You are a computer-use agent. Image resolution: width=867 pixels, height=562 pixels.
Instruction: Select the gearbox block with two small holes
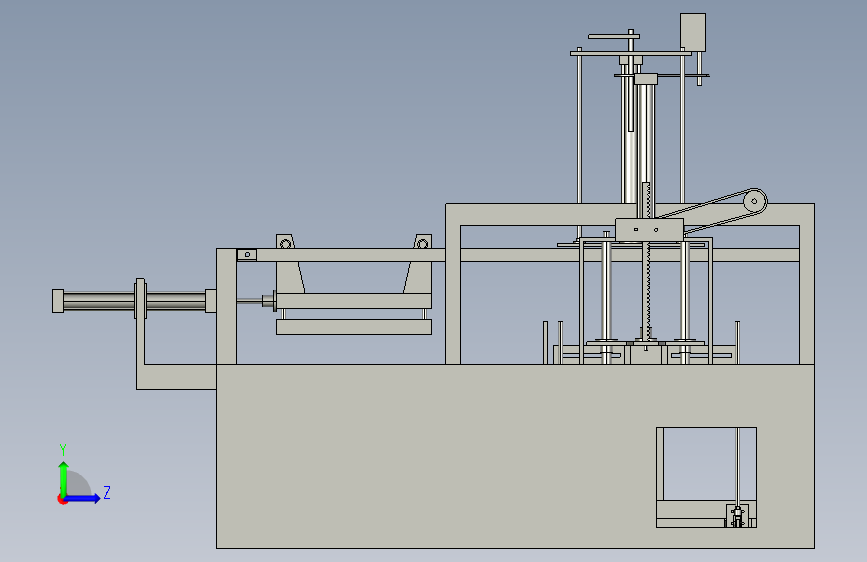(649, 230)
